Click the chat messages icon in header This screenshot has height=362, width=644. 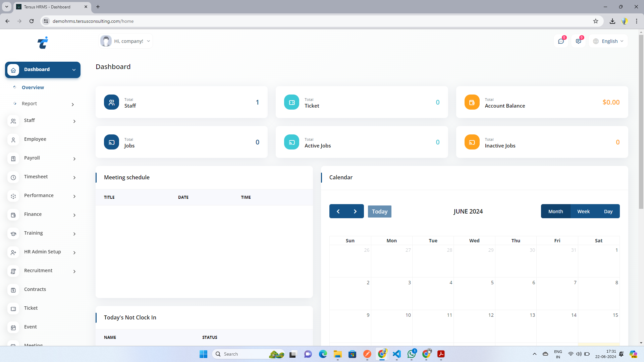pyautogui.click(x=561, y=41)
